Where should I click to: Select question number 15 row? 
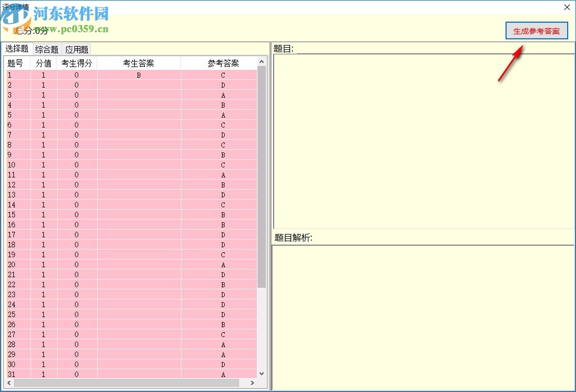click(x=12, y=215)
